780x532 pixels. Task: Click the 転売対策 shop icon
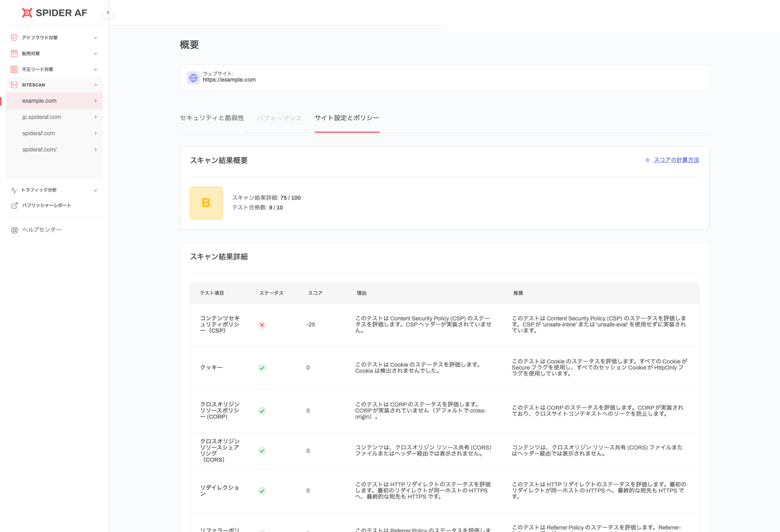pos(14,53)
